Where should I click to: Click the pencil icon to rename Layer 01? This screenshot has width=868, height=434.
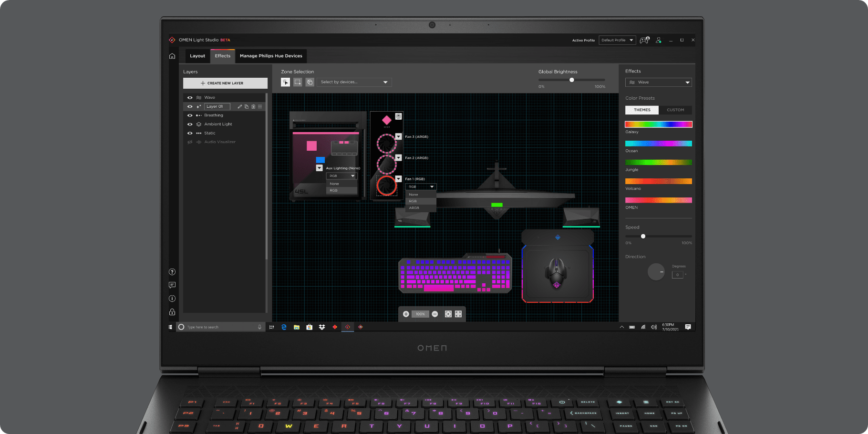tap(240, 107)
